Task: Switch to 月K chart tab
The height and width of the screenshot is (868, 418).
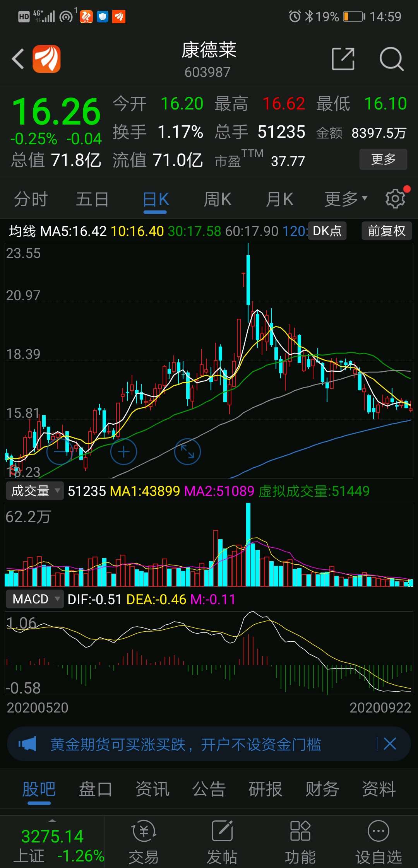Action: pyautogui.click(x=279, y=200)
